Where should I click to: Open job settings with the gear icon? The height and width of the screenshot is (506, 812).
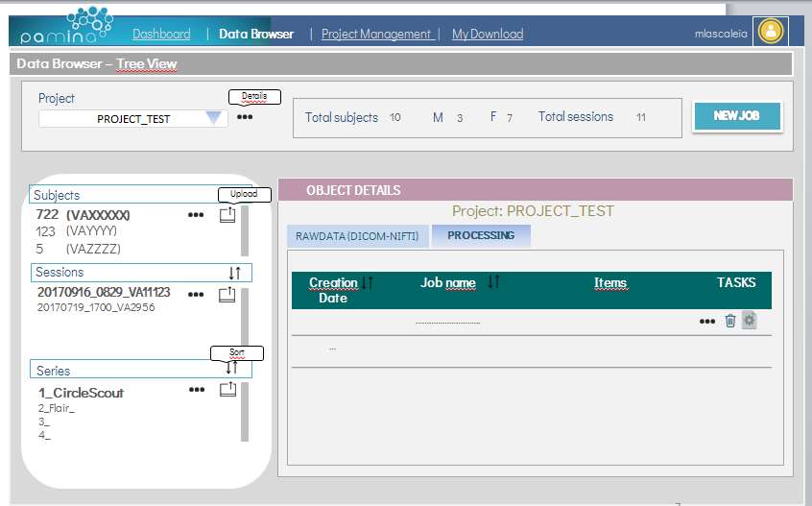pyautogui.click(x=749, y=321)
